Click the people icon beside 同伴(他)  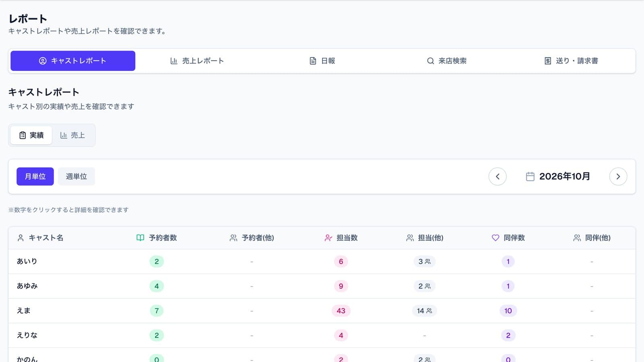pos(577,238)
